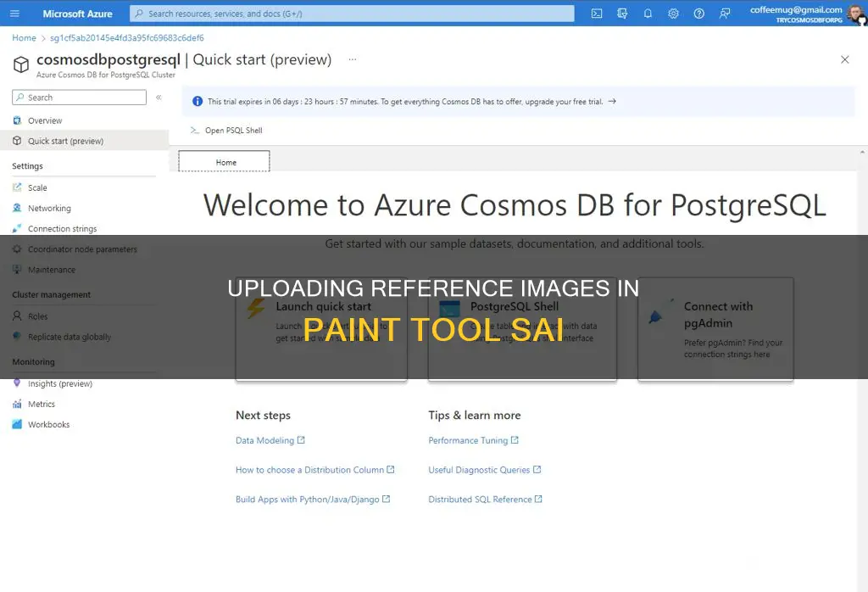Open the PostgreSQL Shell card
This screenshot has width=868, height=592.
tap(522, 329)
